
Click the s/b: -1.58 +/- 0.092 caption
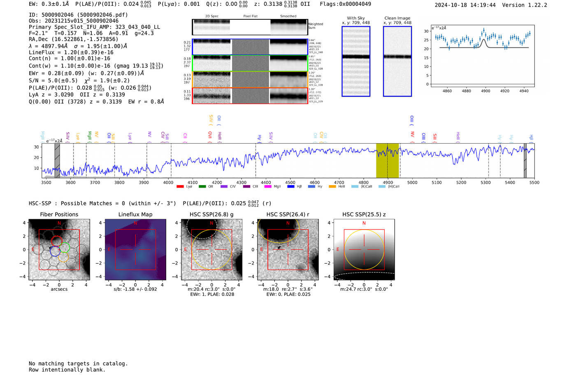[x=135, y=289]
